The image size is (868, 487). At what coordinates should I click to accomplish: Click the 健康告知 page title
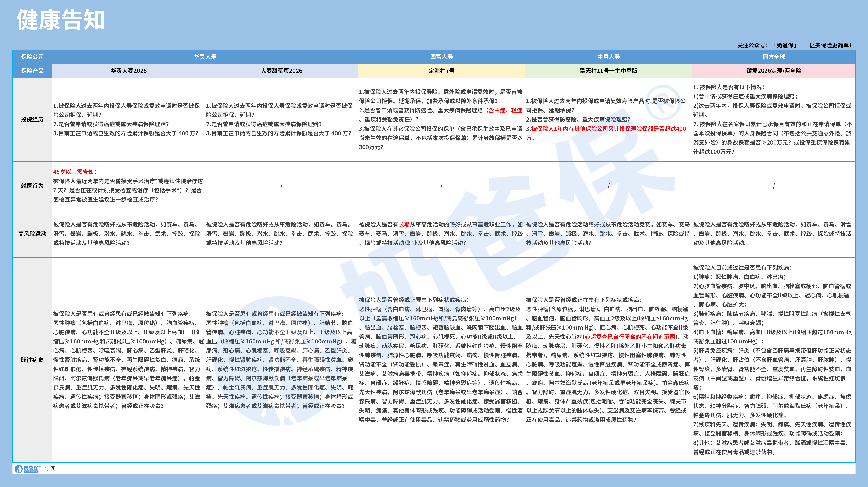click(x=61, y=20)
